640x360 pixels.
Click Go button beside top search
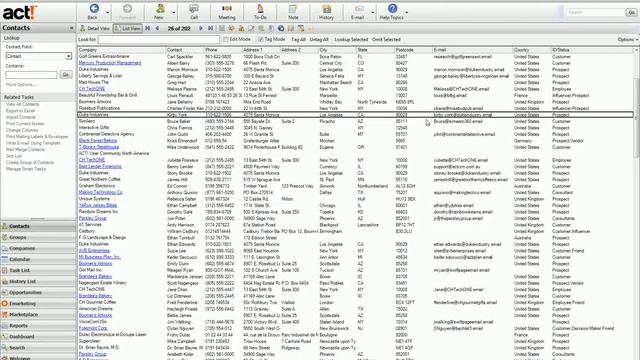point(631,12)
